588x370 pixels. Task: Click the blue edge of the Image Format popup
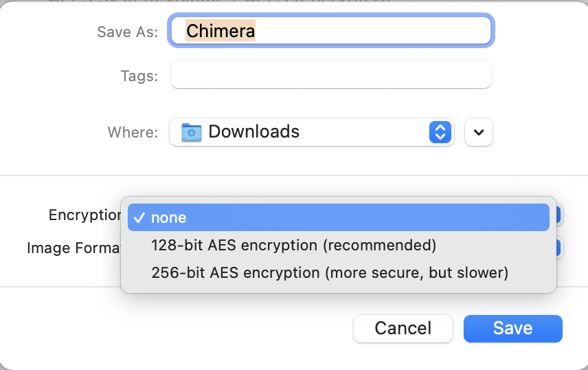coord(559,248)
